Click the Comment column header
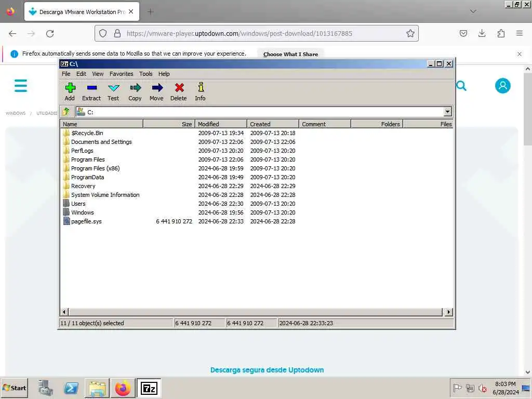 tap(325, 124)
